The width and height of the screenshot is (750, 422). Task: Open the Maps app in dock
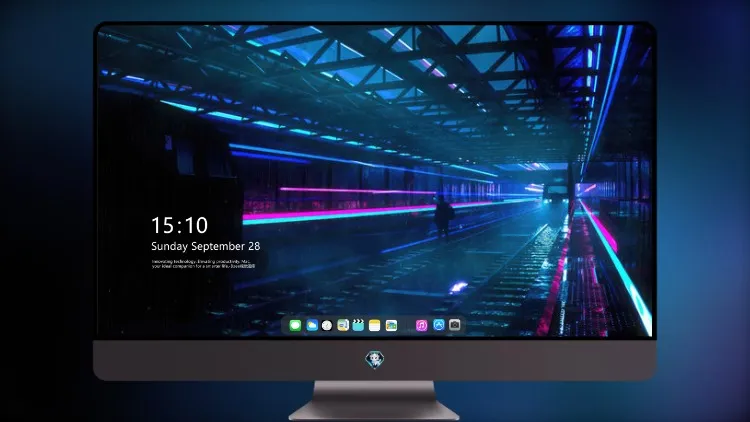[x=343, y=325]
